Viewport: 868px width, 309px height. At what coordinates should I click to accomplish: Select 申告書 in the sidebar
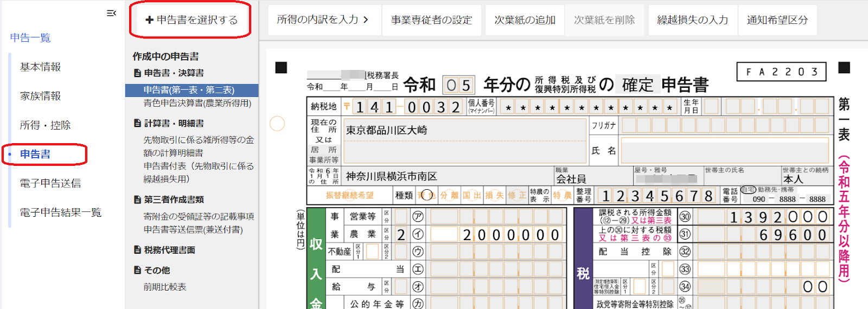[35, 154]
